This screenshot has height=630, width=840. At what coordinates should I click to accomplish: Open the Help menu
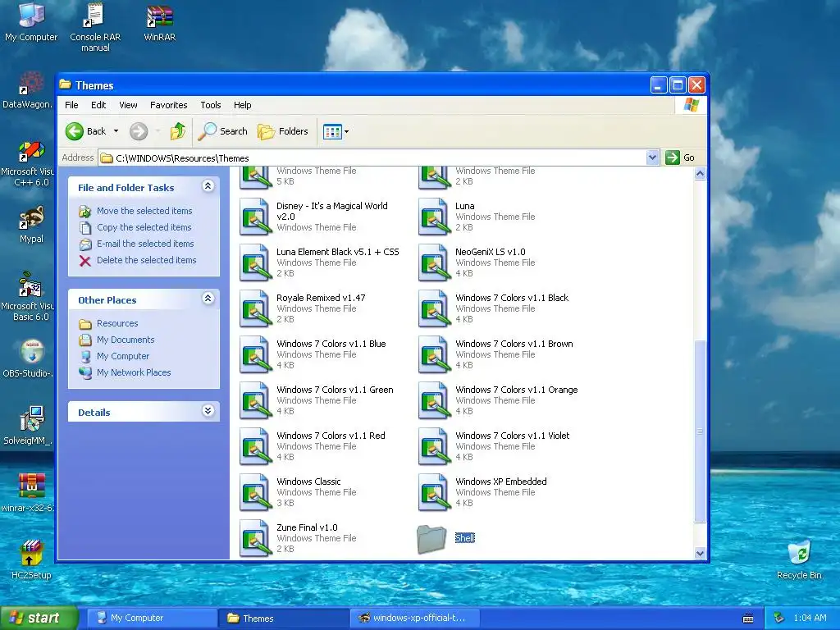pos(242,105)
